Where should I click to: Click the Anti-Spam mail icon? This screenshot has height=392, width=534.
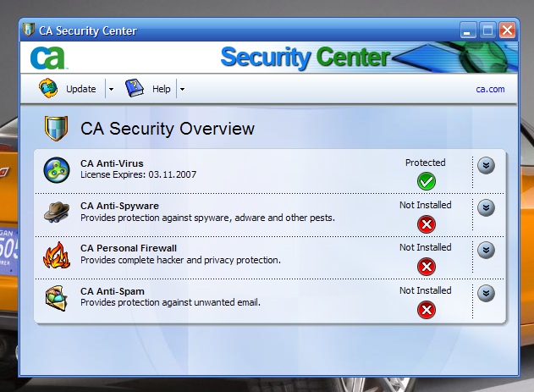[x=57, y=298]
